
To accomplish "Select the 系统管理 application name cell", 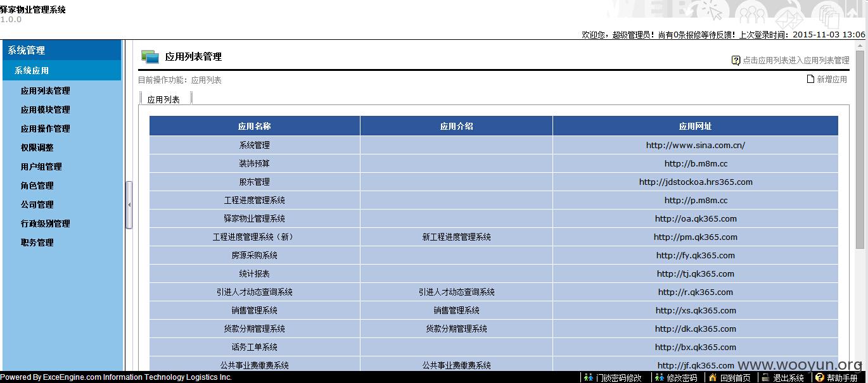I will [255, 145].
